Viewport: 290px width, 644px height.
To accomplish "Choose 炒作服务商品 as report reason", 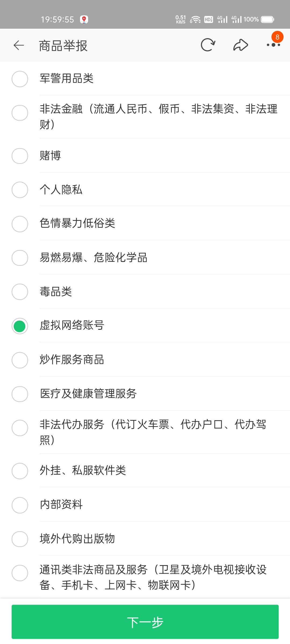I will coord(20,360).
